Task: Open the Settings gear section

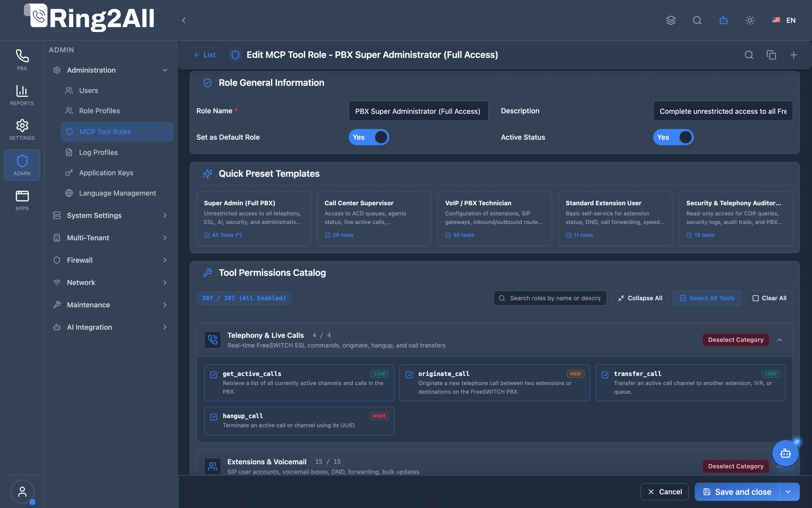Action: coord(22,130)
